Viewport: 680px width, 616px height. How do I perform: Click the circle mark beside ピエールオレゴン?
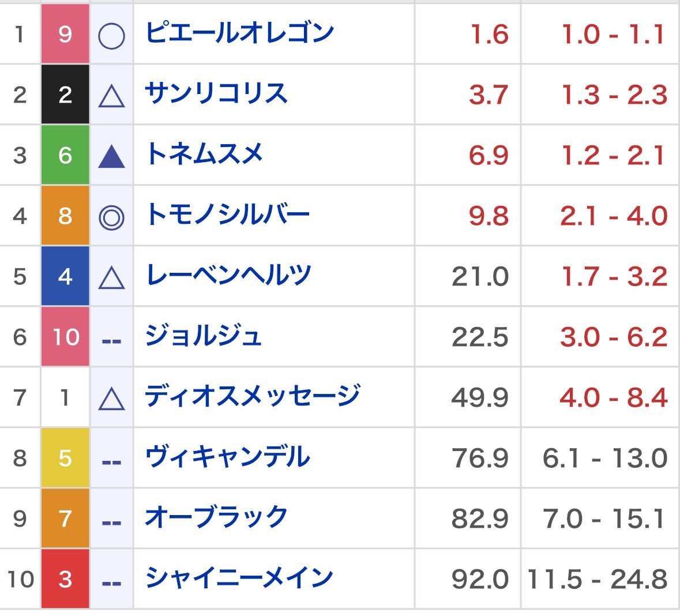click(x=111, y=36)
